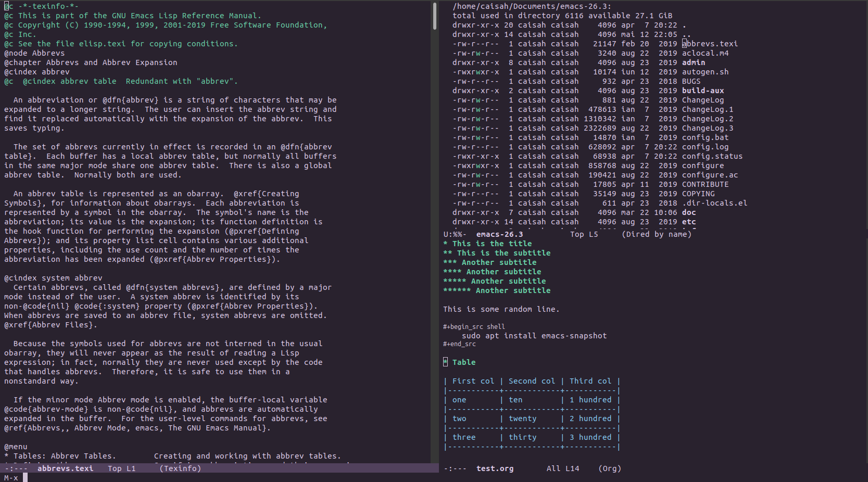Image resolution: width=868 pixels, height=482 pixels.
Task: Click the 'one' table cell
Action: click(459, 400)
